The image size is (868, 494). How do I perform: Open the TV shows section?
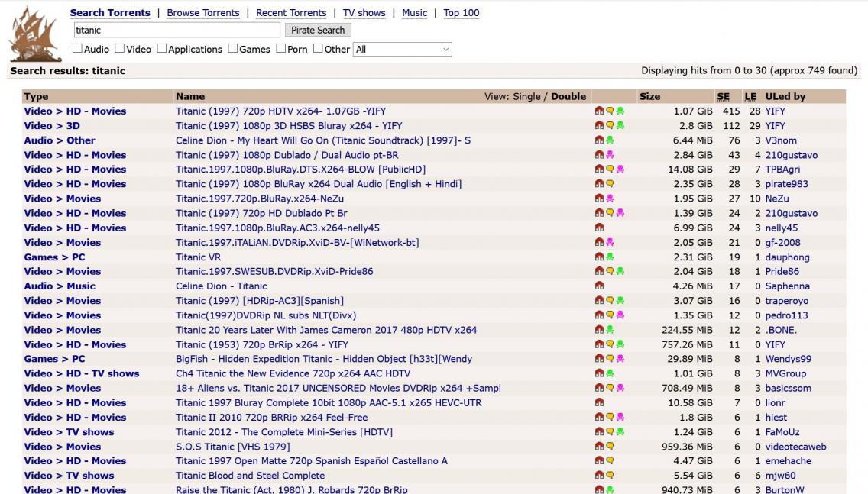(x=364, y=13)
